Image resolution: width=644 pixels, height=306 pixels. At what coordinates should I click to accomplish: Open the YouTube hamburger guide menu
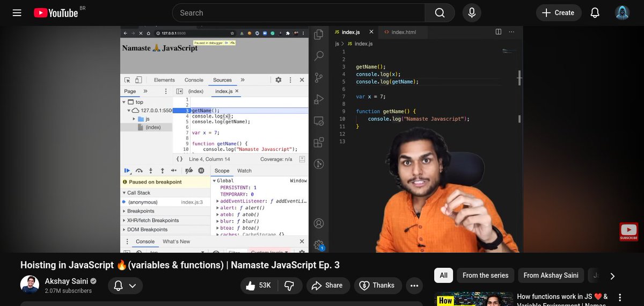point(17,13)
